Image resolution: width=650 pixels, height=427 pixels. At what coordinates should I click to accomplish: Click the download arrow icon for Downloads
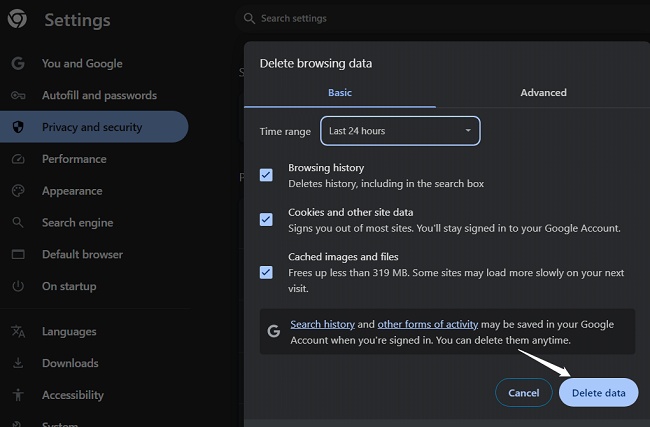[x=18, y=363]
